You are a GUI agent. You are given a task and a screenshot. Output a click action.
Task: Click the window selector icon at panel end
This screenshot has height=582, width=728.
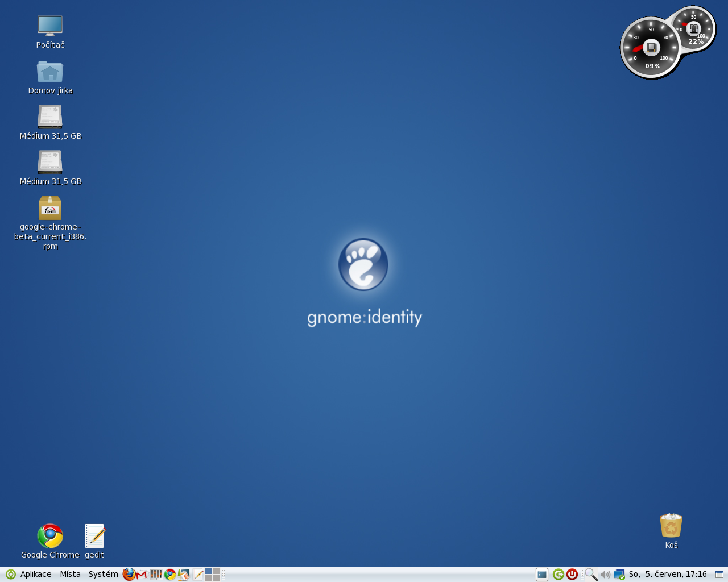pos(719,575)
